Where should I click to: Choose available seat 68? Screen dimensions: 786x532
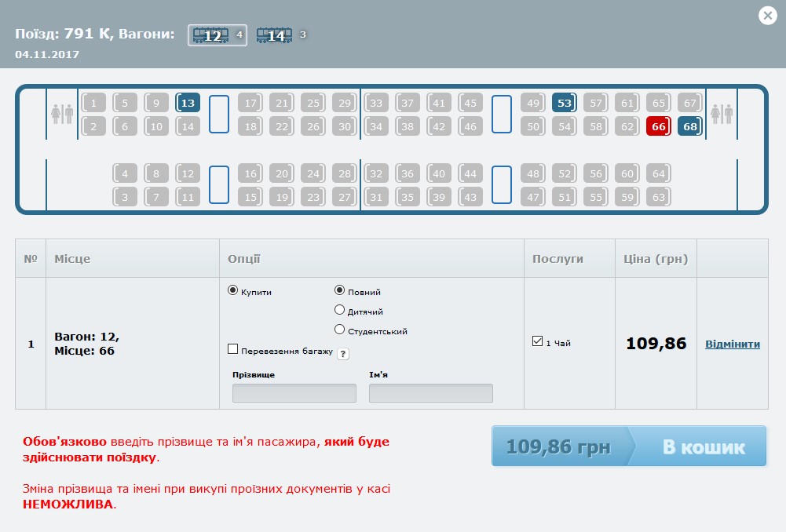click(689, 126)
